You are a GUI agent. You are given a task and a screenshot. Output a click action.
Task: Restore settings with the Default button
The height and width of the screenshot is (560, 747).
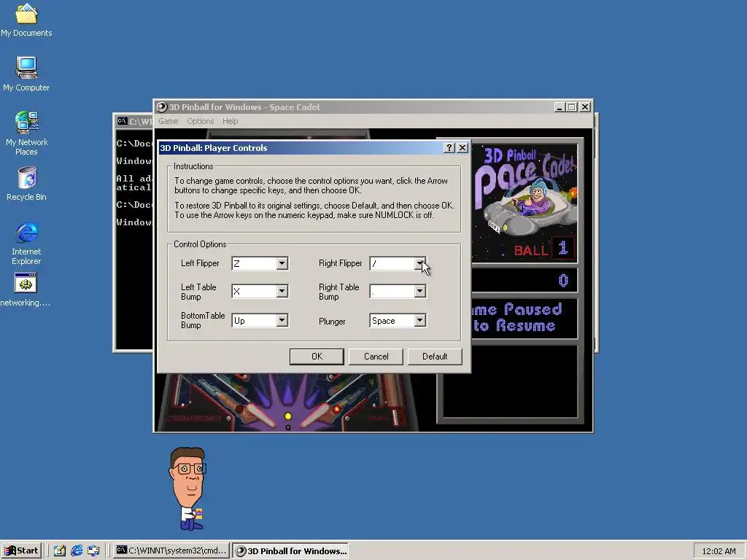pyautogui.click(x=435, y=357)
